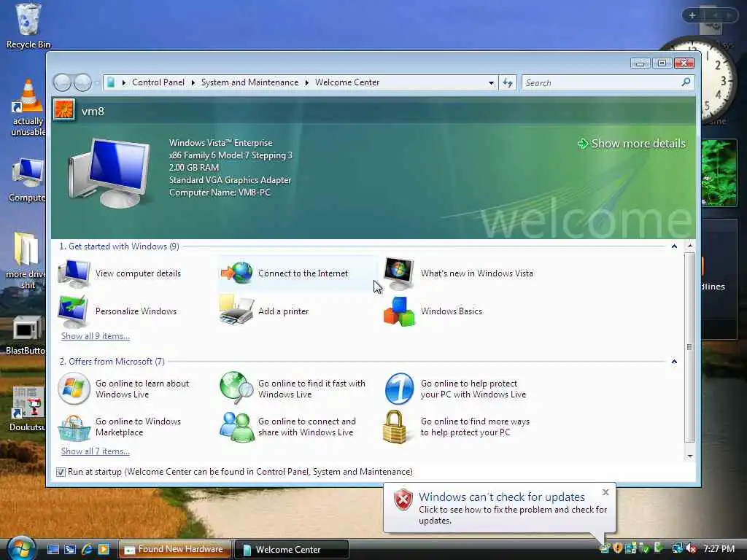The width and height of the screenshot is (747, 560).
Task: Click Computer Name: VM8-PC text
Action: (x=220, y=192)
